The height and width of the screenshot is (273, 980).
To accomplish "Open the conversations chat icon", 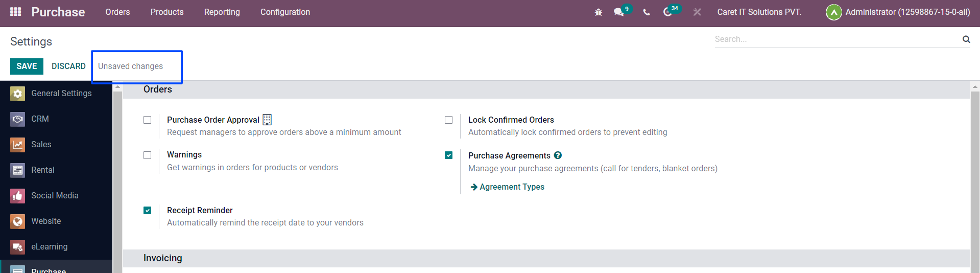I will 619,12.
